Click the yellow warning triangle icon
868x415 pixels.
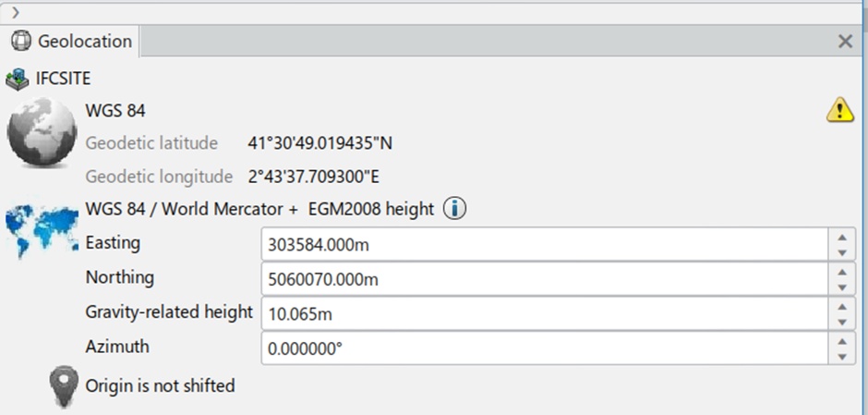click(x=839, y=109)
